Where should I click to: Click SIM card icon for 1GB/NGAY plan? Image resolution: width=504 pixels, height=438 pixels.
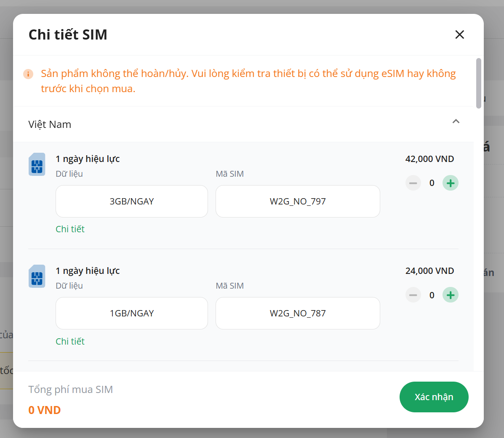[x=37, y=276]
